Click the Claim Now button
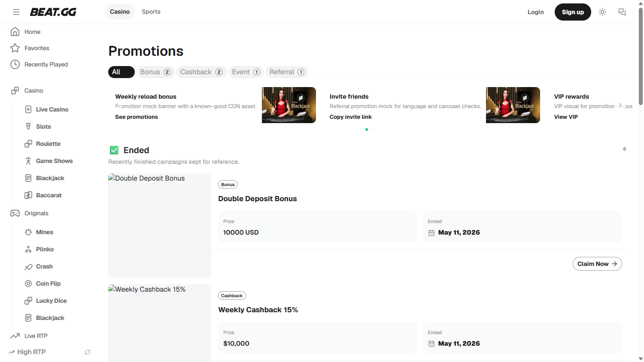Viewport: 644px width, 362px height. (x=597, y=264)
